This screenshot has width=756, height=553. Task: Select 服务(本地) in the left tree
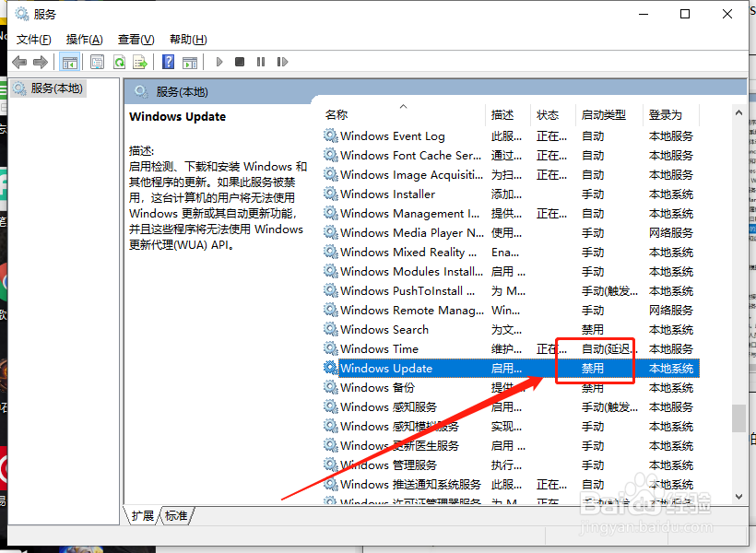point(48,88)
